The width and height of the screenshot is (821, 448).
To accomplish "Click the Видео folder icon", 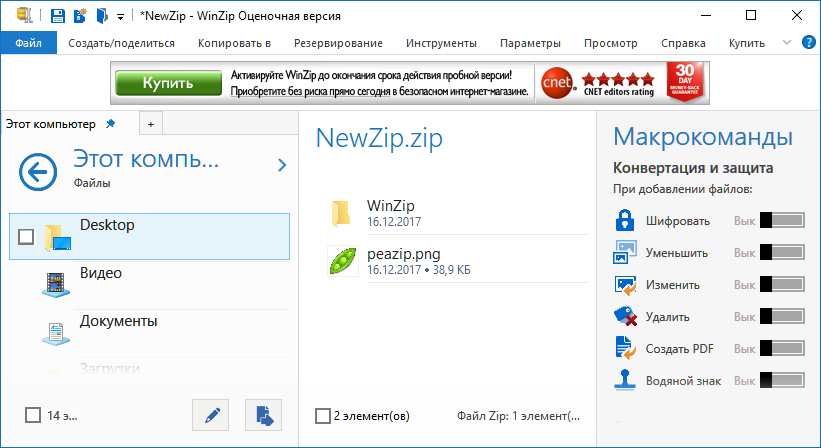I will tap(56, 285).
